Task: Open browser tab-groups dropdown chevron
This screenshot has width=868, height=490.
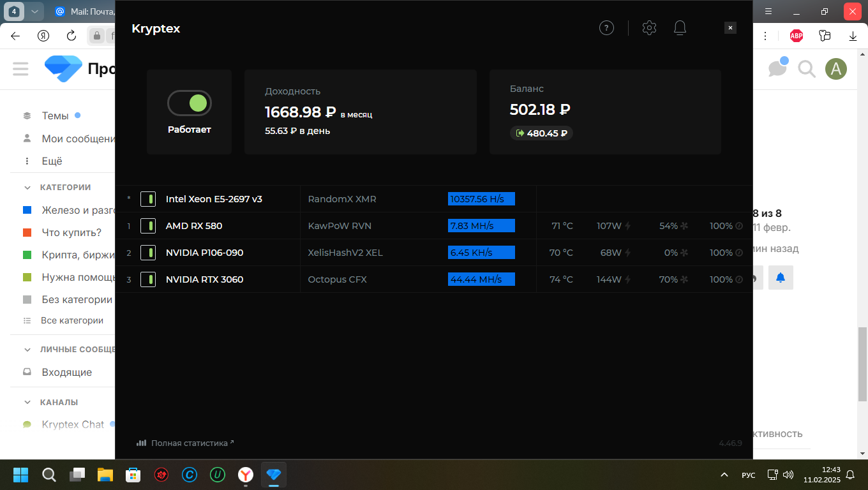Action: coord(34,11)
